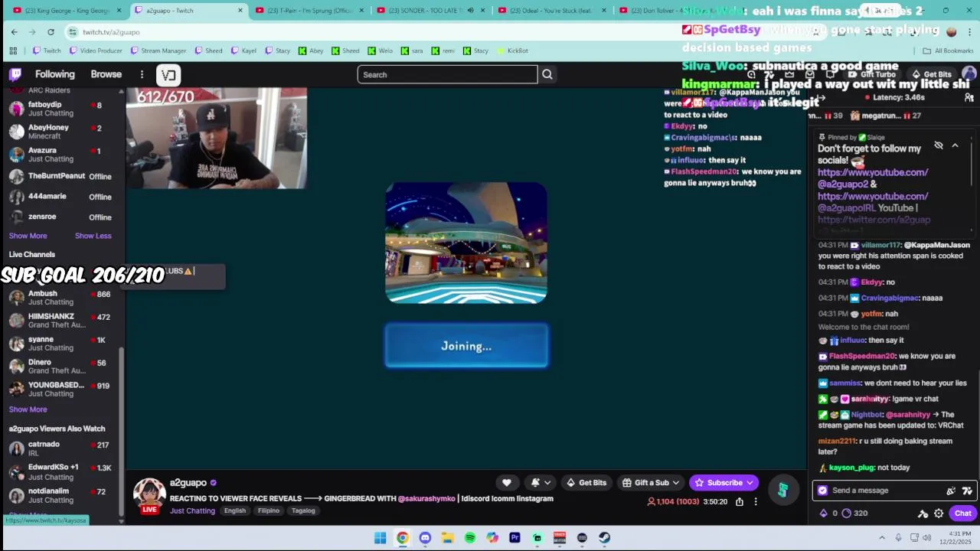Open File Explorer taskbar icon

pyautogui.click(x=447, y=538)
